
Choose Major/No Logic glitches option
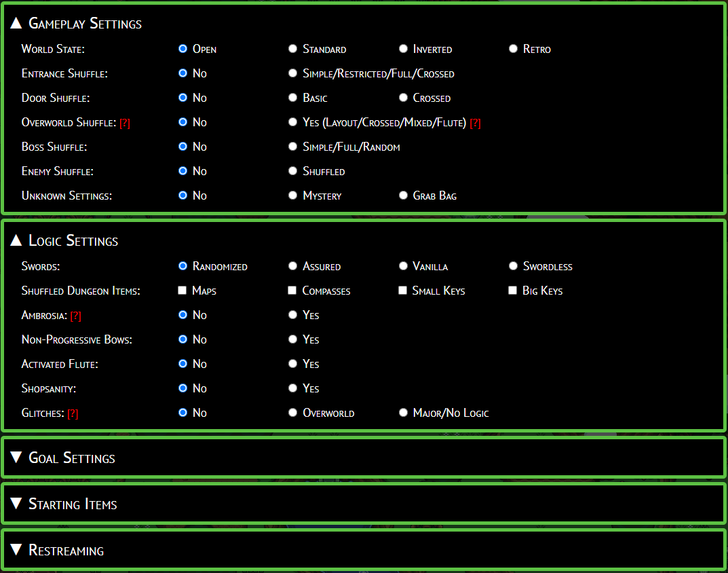[403, 413]
